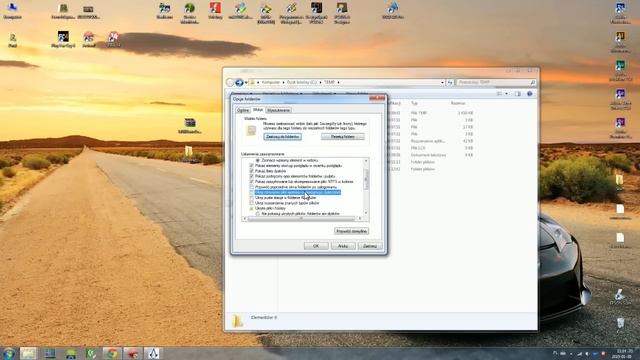Click the refresh button beside the address bar
The image size is (640, 360).
450,82
